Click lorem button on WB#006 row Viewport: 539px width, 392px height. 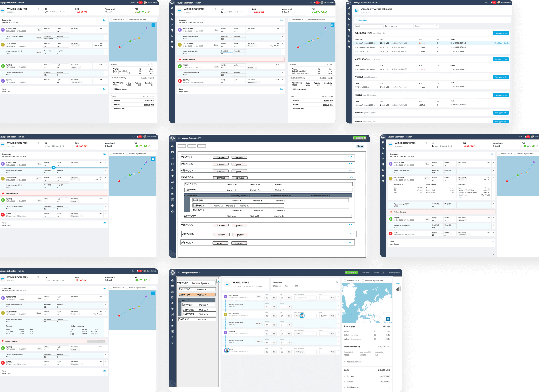(221, 234)
